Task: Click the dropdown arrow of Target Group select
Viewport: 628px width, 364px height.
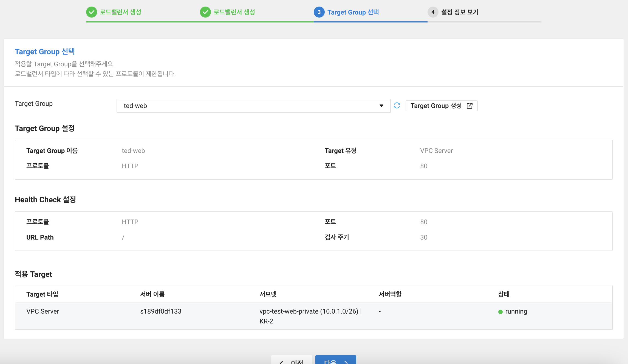Action: pos(381,106)
